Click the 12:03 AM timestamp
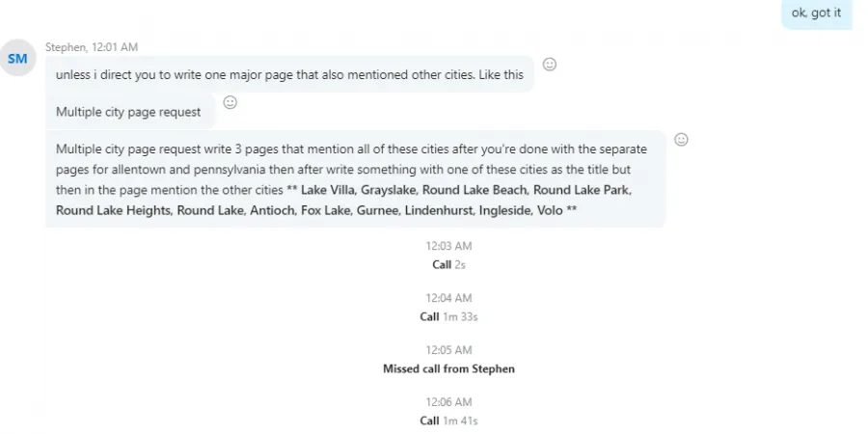 coord(448,246)
